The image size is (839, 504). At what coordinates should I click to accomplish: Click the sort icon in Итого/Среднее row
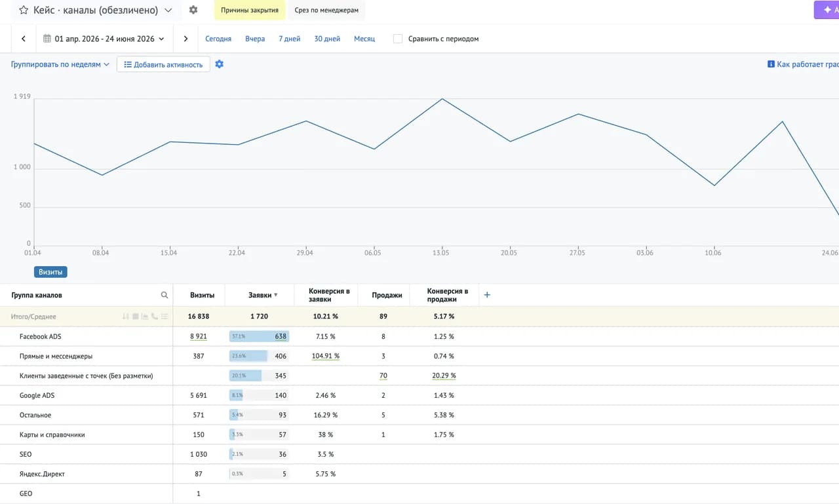pyautogui.click(x=126, y=317)
